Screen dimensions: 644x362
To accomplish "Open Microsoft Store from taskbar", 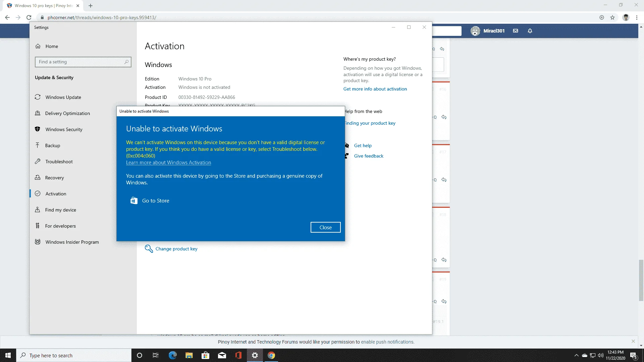I will (205, 355).
